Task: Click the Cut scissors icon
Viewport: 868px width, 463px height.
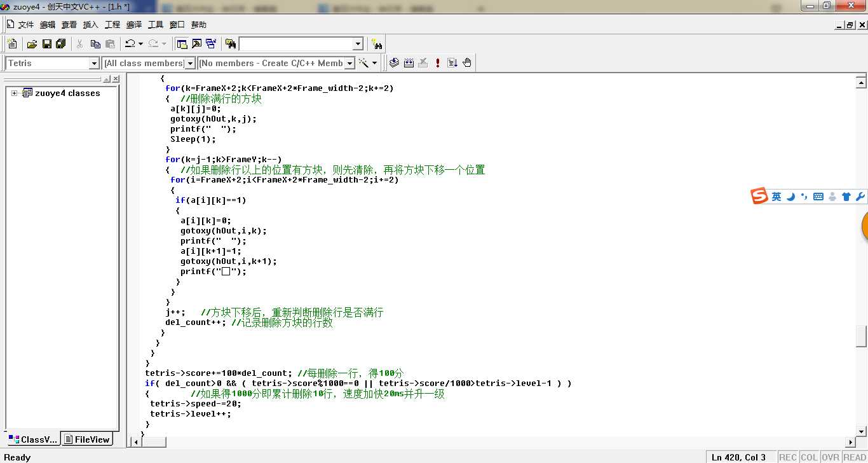Action: click(80, 44)
